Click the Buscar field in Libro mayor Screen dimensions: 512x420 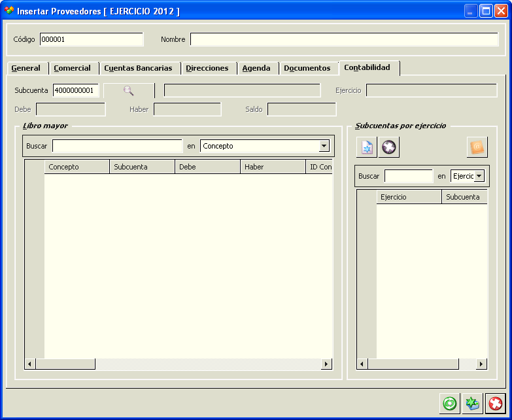[x=117, y=146]
